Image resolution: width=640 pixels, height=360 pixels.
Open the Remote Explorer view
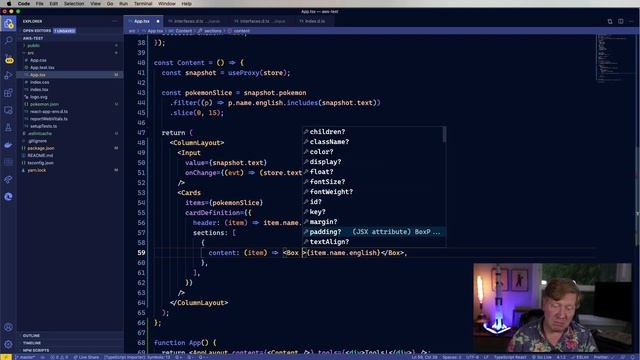point(8,110)
